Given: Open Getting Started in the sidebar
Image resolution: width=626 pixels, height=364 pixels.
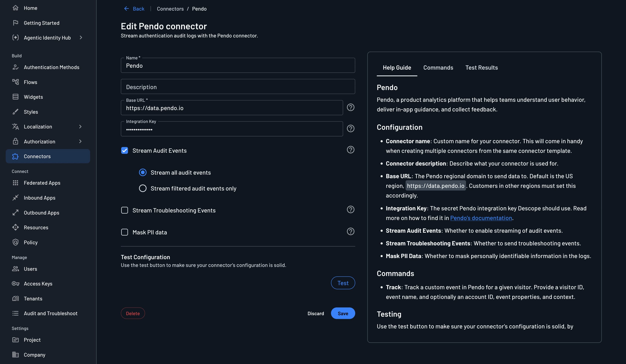Looking at the screenshot, I should tap(48, 23).
